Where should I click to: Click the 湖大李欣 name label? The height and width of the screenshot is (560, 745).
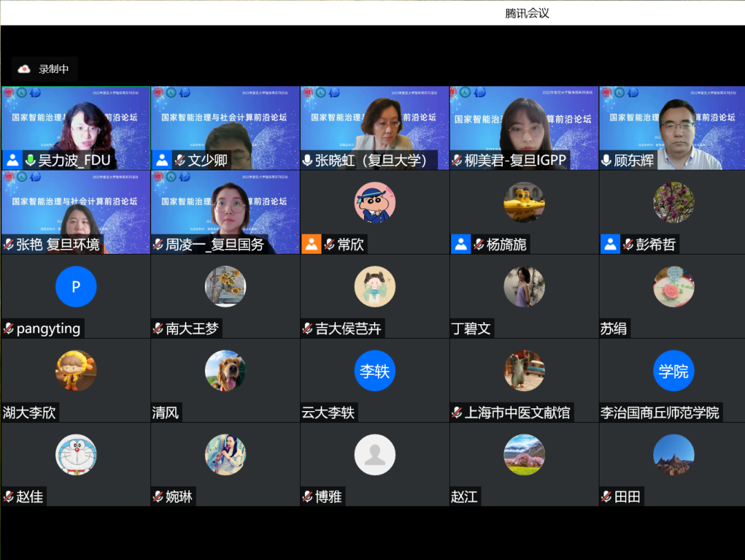point(29,413)
